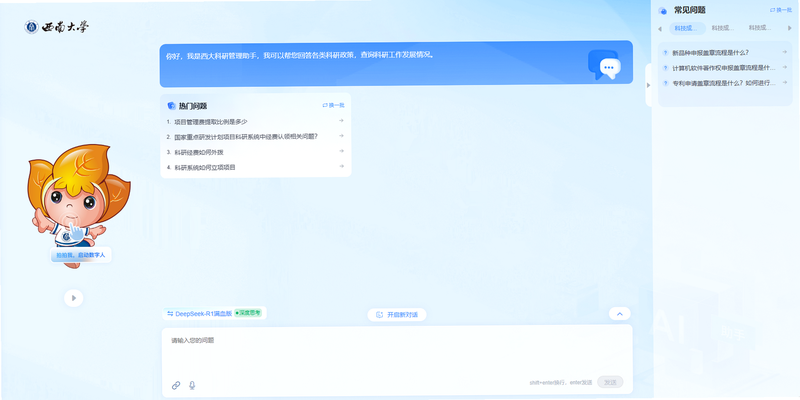Start a new chat with 开启新对话
The height and width of the screenshot is (400, 800).
(397, 315)
